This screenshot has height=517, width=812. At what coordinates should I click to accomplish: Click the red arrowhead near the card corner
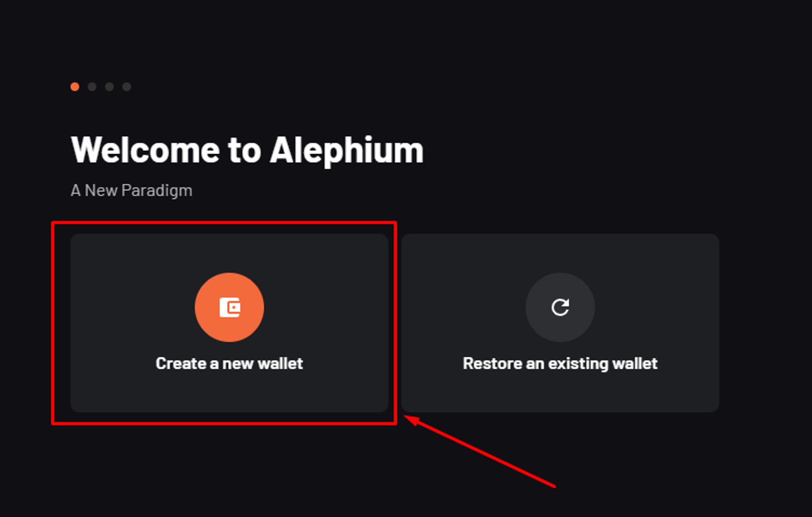point(411,420)
